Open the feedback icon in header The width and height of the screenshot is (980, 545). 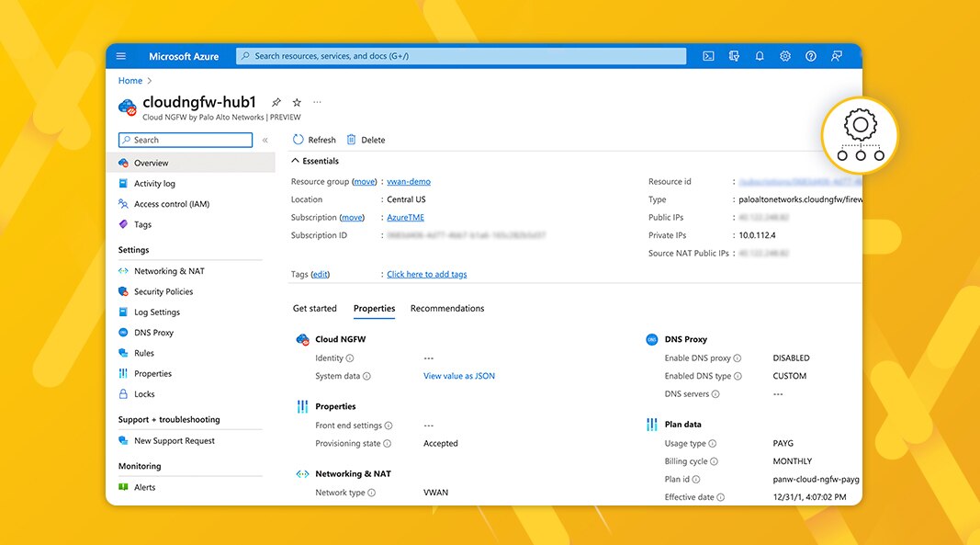click(x=837, y=56)
